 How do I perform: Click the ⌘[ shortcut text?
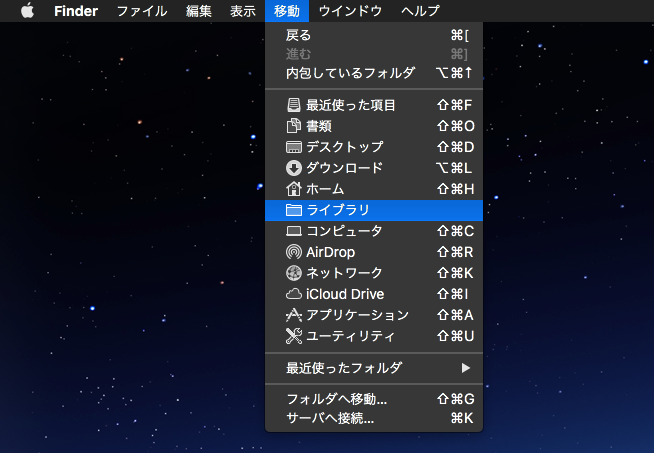pyautogui.click(x=460, y=35)
